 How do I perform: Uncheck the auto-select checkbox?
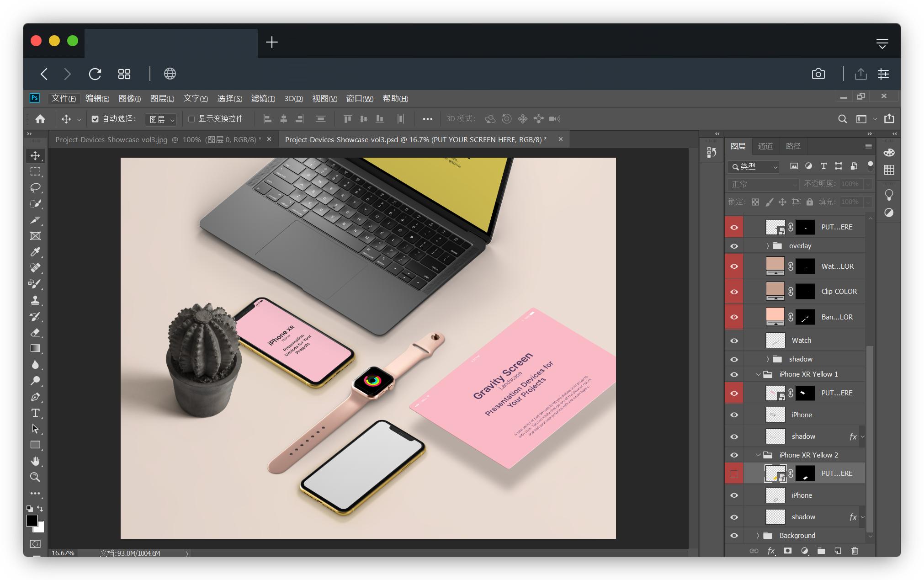95,119
